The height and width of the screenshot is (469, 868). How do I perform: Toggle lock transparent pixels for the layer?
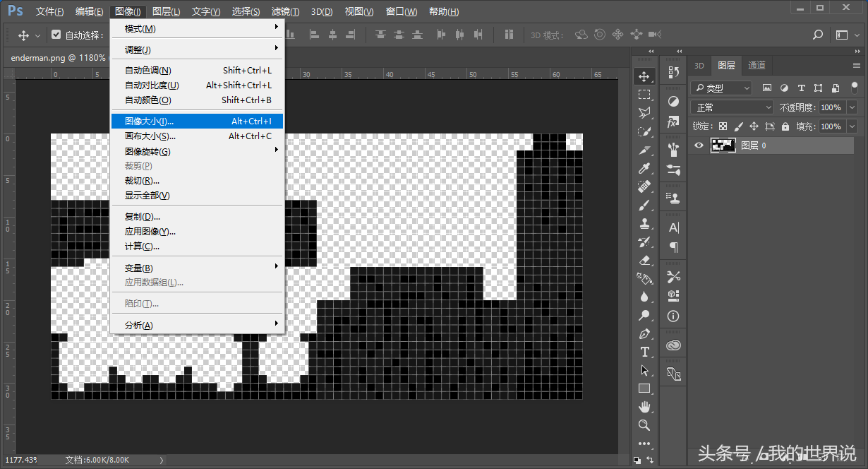[723, 126]
